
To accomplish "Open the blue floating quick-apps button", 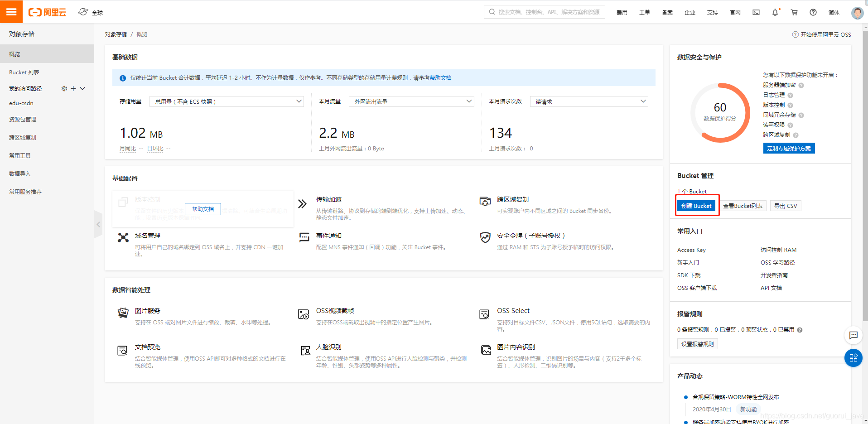I will pos(854,358).
